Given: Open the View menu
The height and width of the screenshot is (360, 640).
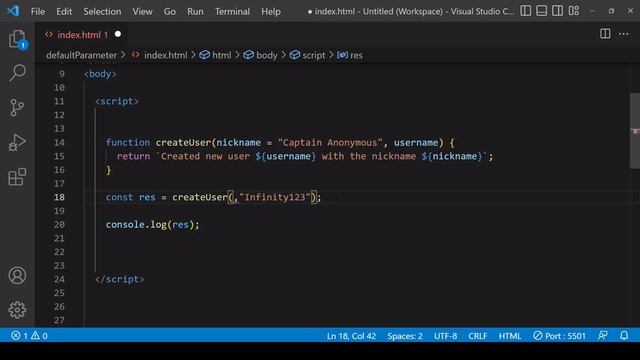Looking at the screenshot, I should point(142,11).
